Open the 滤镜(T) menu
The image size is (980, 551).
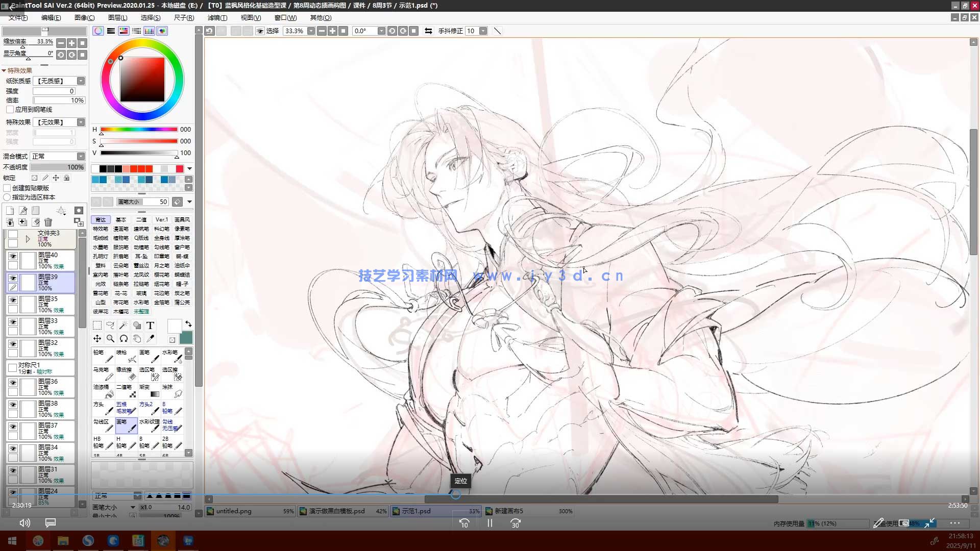pyautogui.click(x=217, y=17)
